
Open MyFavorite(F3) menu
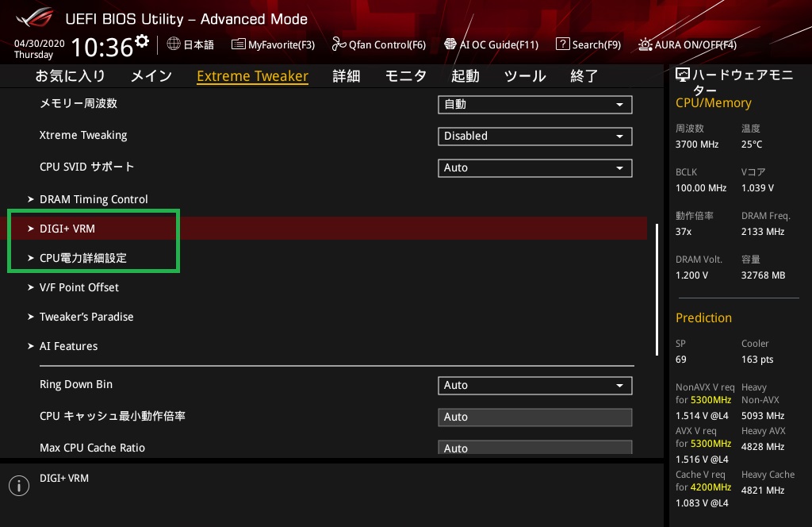click(x=273, y=44)
